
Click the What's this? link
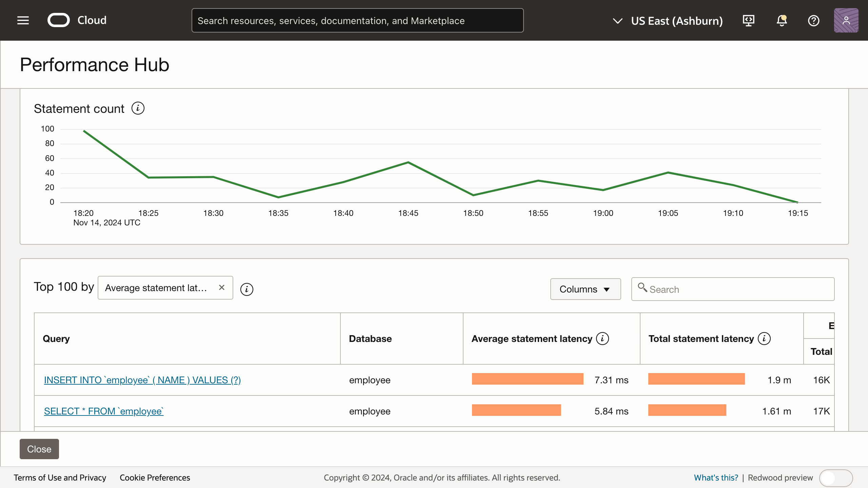tap(716, 477)
